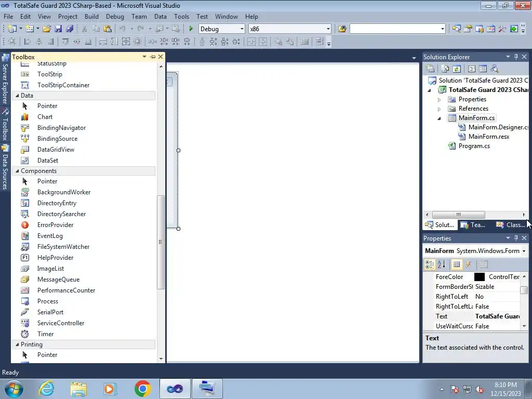The width and height of the screenshot is (532, 399).
Task: Select the ErrorProvider icon in Toolbox
Action: 25,225
